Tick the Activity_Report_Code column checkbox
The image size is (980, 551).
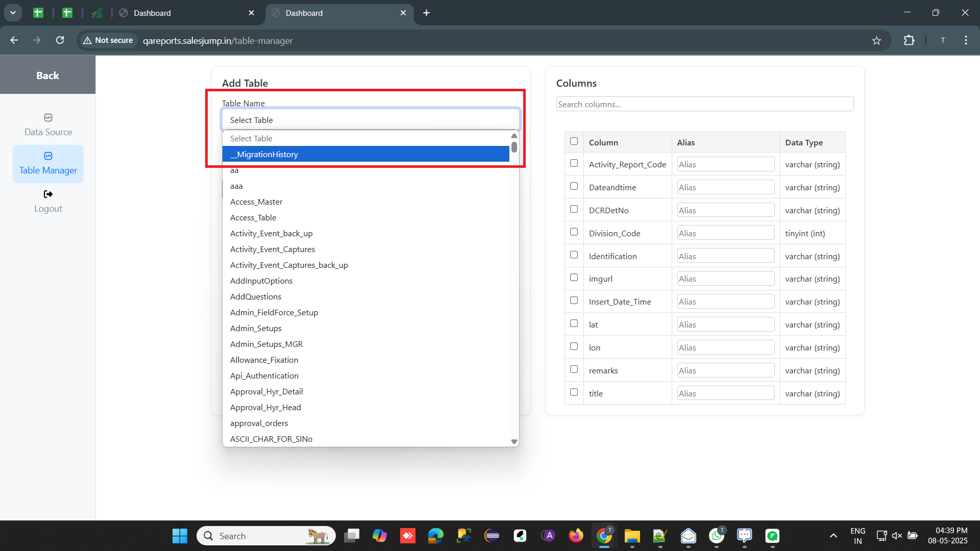coord(574,163)
